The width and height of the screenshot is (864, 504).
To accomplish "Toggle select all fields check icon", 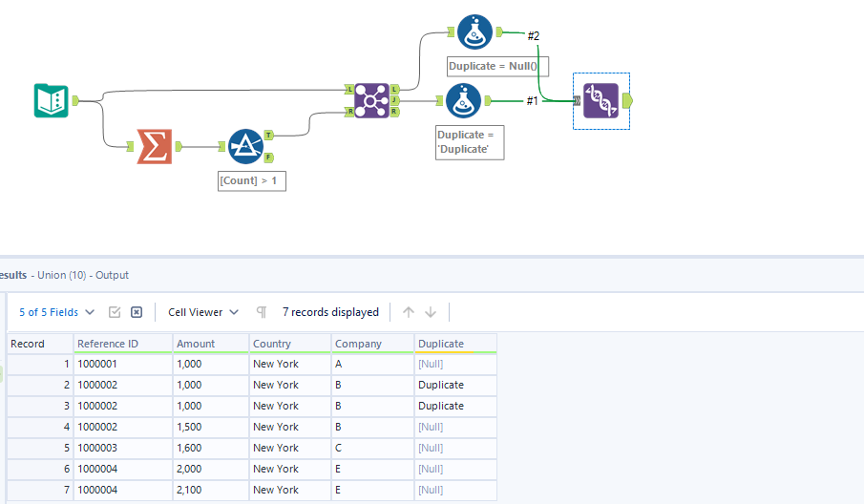I will click(x=115, y=312).
